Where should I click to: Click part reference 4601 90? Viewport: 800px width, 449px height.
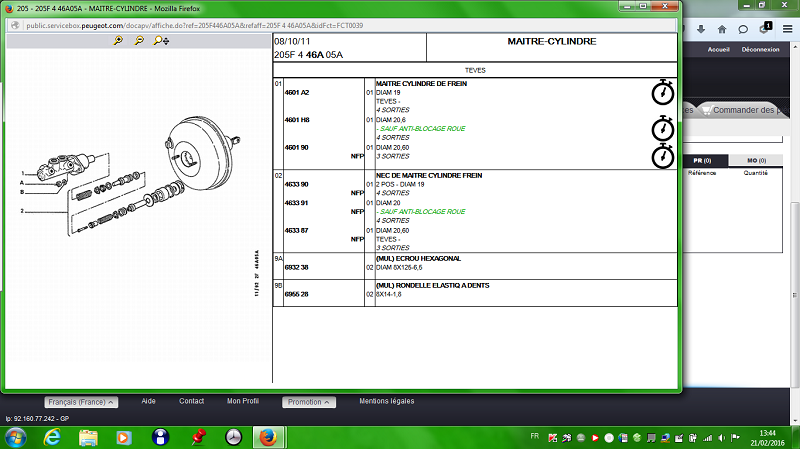click(296, 147)
